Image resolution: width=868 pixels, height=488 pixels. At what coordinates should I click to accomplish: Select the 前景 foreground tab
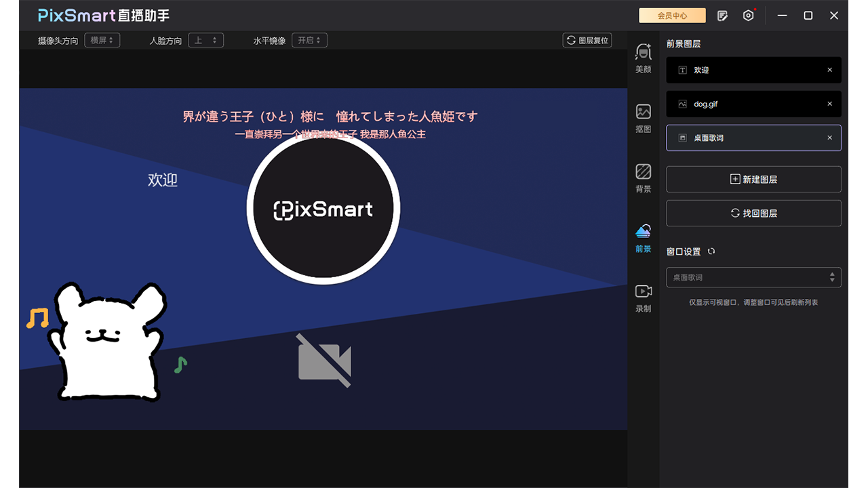coord(642,237)
